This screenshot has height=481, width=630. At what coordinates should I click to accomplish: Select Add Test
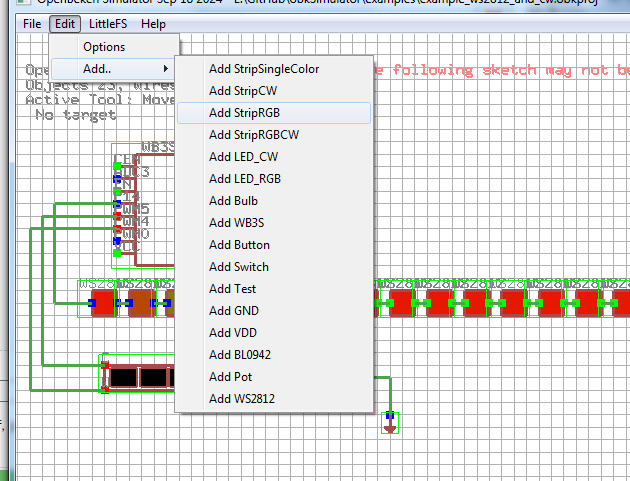pyautogui.click(x=274, y=289)
